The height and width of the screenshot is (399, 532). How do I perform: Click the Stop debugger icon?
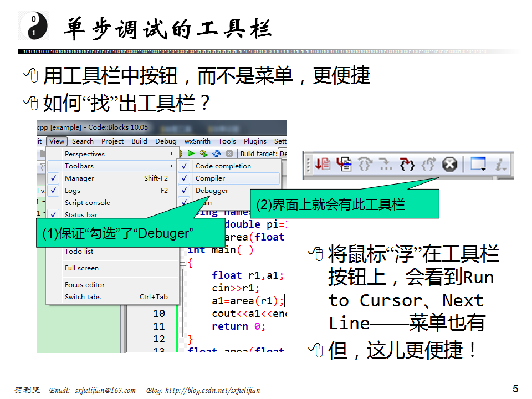[449, 165]
